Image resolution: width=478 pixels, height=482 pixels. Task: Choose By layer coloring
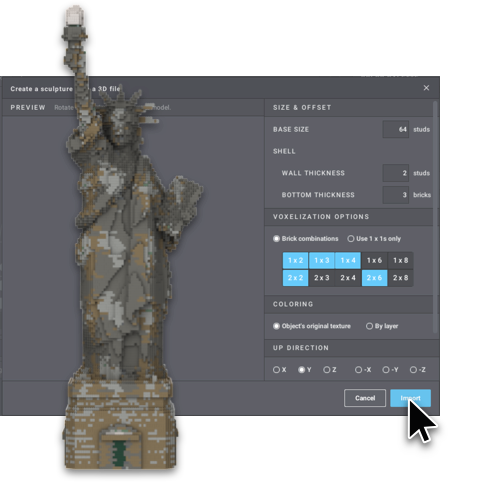click(382, 326)
